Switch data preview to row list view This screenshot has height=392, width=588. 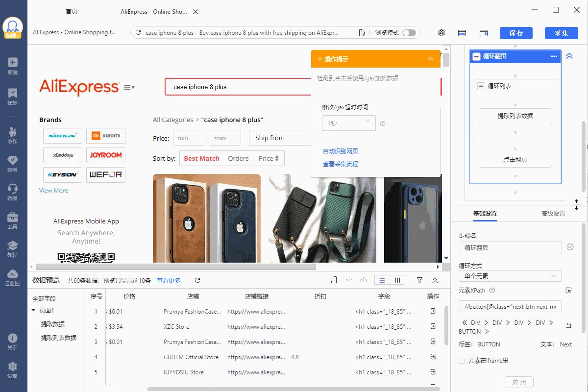(x=382, y=280)
